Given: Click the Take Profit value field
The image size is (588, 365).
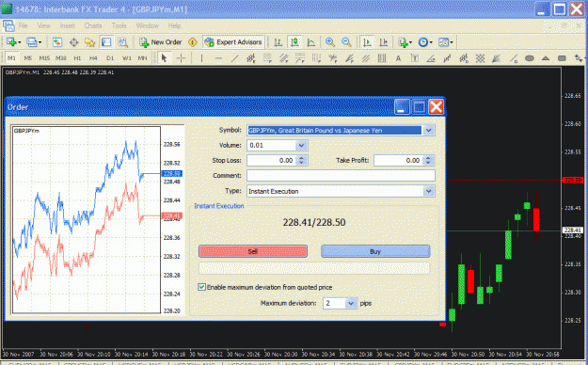Looking at the screenshot, I should click(399, 160).
